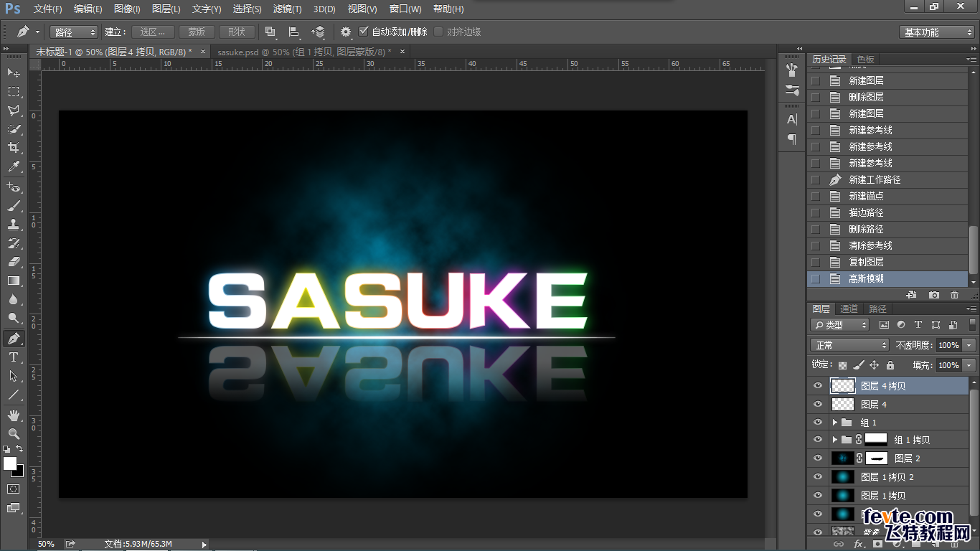This screenshot has height=551, width=980.
Task: Open path operations in options bar
Action: pyautogui.click(x=270, y=32)
